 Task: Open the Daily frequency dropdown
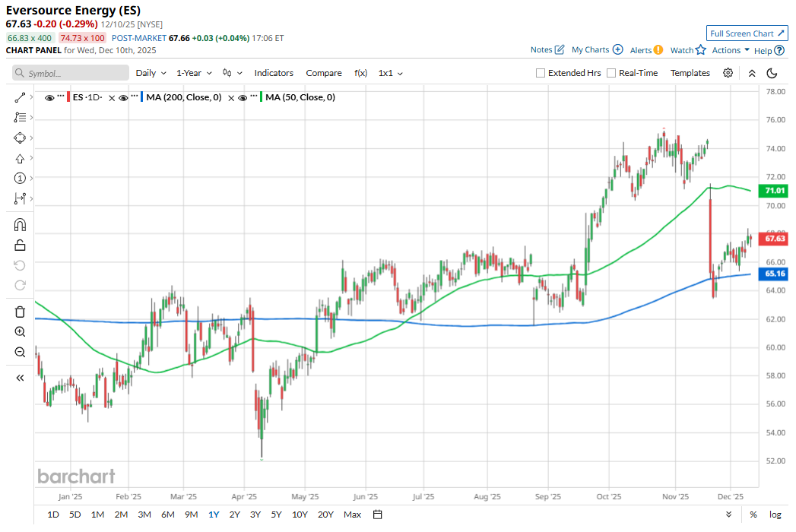[151, 73]
